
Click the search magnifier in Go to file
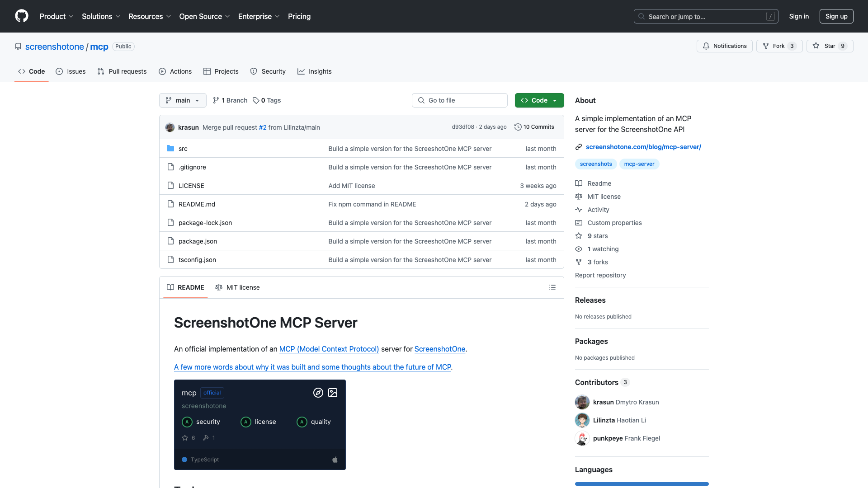click(x=421, y=100)
